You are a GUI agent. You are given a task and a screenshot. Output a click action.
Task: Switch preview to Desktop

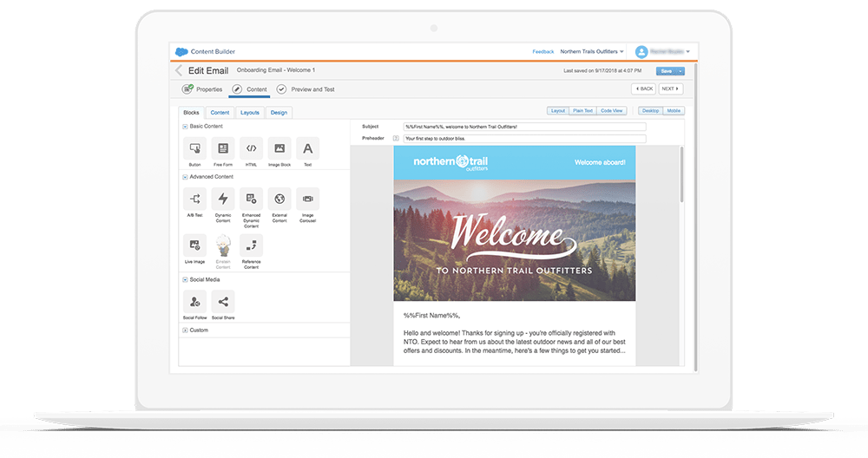[x=650, y=111]
